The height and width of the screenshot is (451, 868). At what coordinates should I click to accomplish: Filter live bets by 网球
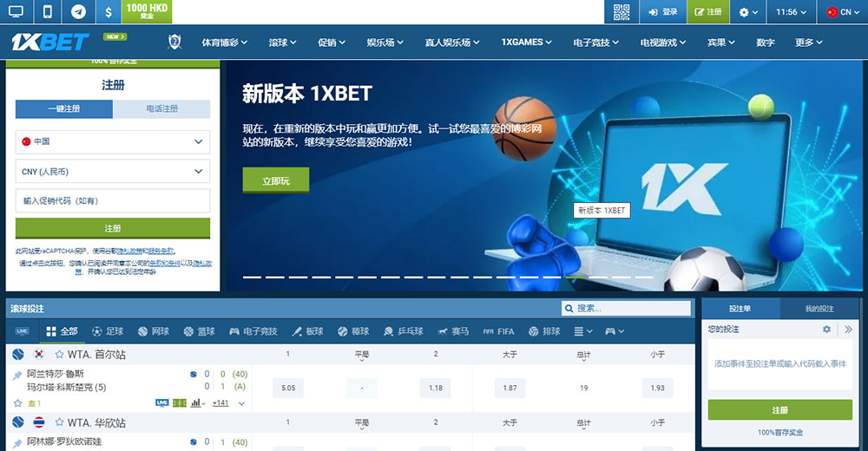tap(154, 331)
